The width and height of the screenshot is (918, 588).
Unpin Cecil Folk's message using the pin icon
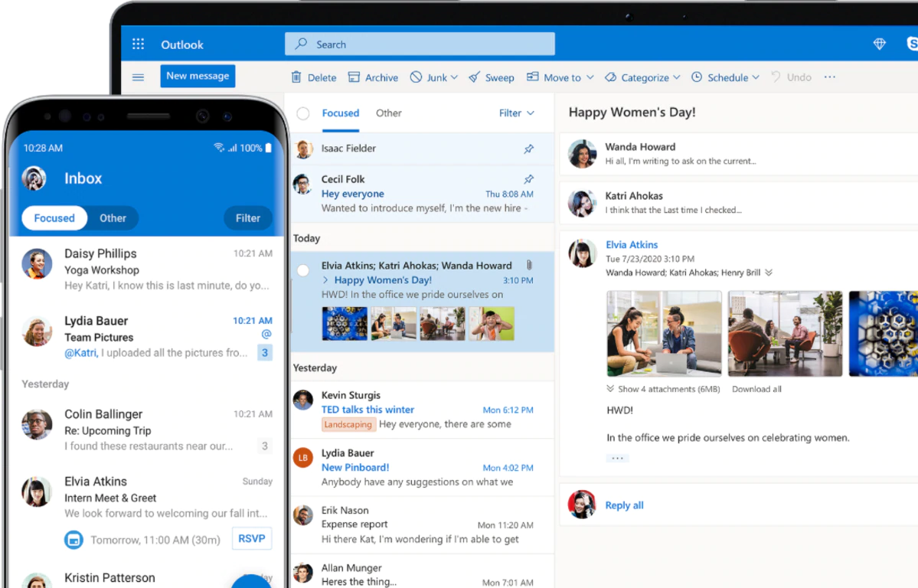point(528,178)
